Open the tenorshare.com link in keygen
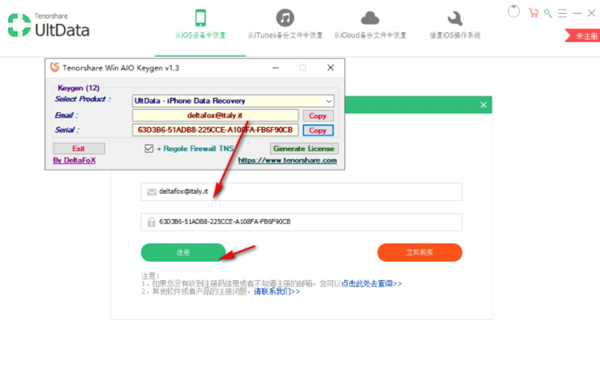The width and height of the screenshot is (600, 374). (287, 160)
